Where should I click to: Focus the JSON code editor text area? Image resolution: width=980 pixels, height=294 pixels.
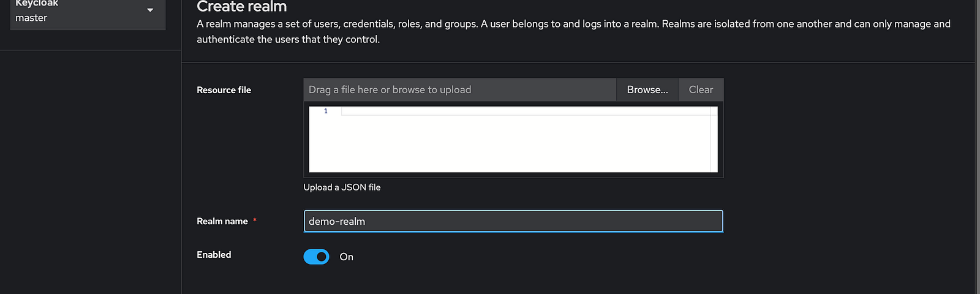[x=529, y=139]
